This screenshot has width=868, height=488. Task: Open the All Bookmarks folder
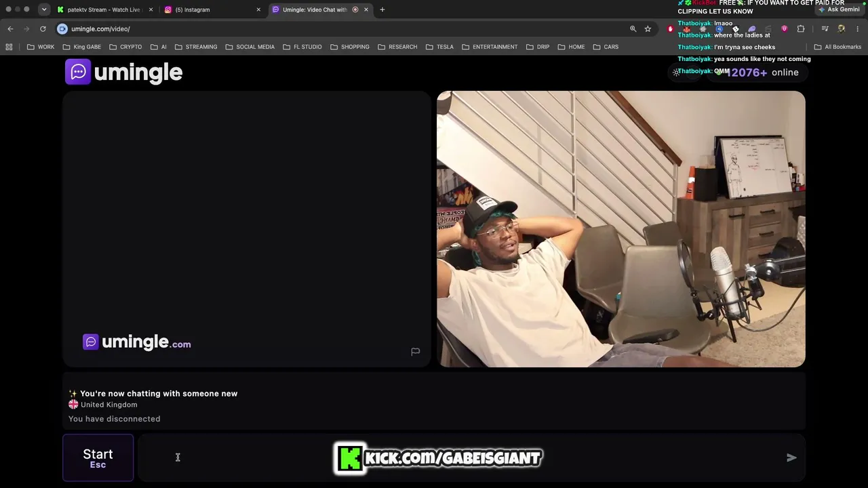click(x=837, y=47)
